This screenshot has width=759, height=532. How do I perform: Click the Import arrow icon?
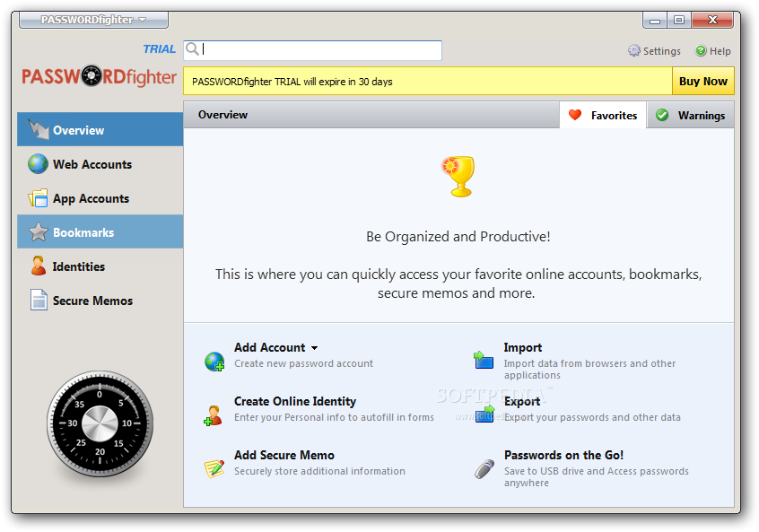click(483, 360)
